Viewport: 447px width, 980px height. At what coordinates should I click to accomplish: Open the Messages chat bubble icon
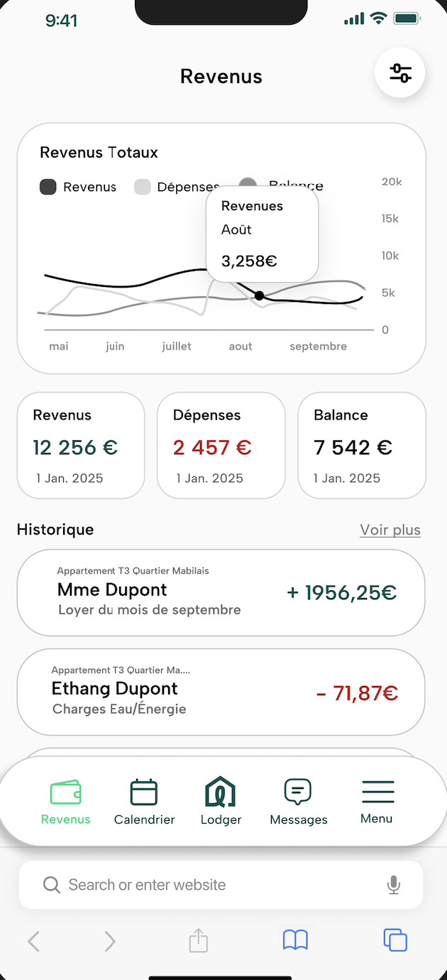click(298, 792)
